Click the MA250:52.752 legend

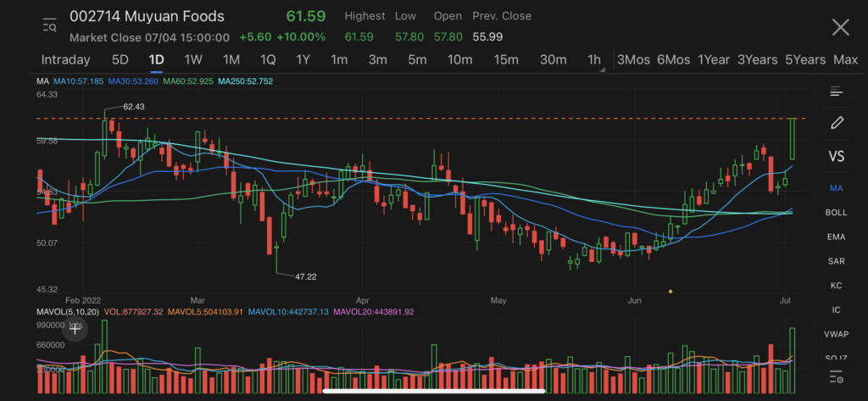[x=245, y=81]
